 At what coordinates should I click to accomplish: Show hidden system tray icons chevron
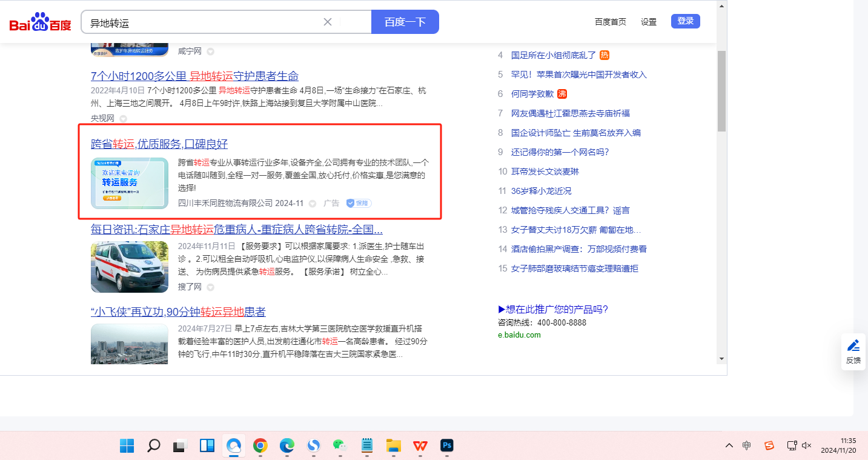point(729,445)
